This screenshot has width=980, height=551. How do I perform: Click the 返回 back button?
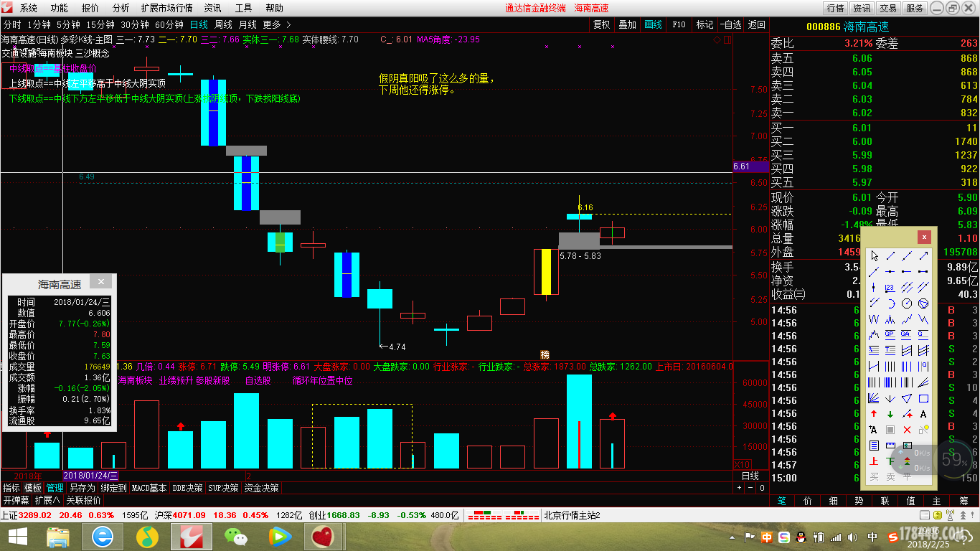point(756,24)
